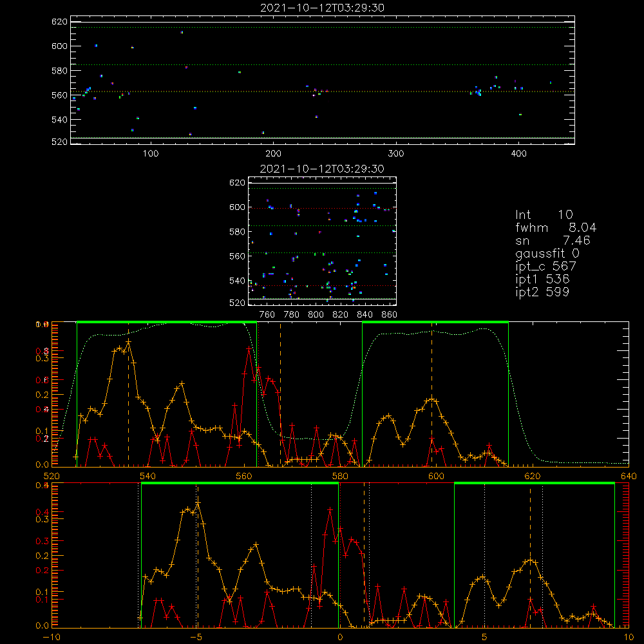The width and height of the screenshot is (644, 644).
Task: Click dashed orange marker near 567 in third plot
Action: [x=281, y=394]
